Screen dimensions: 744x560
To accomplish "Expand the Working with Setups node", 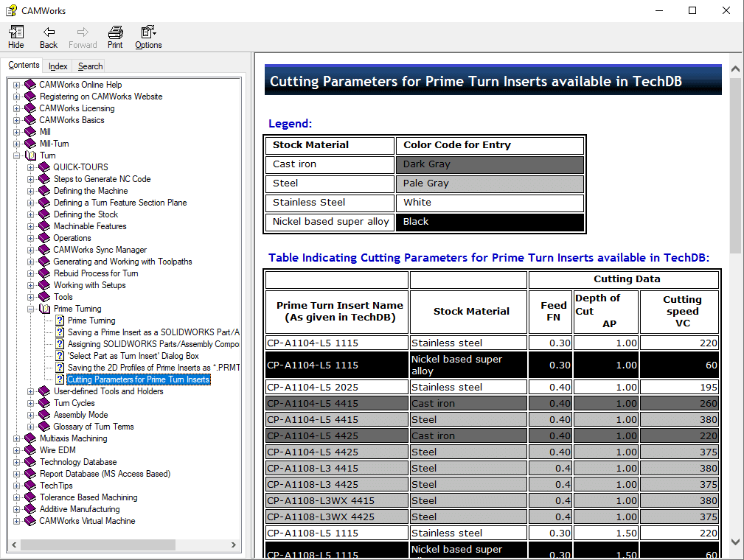I will pos(31,285).
